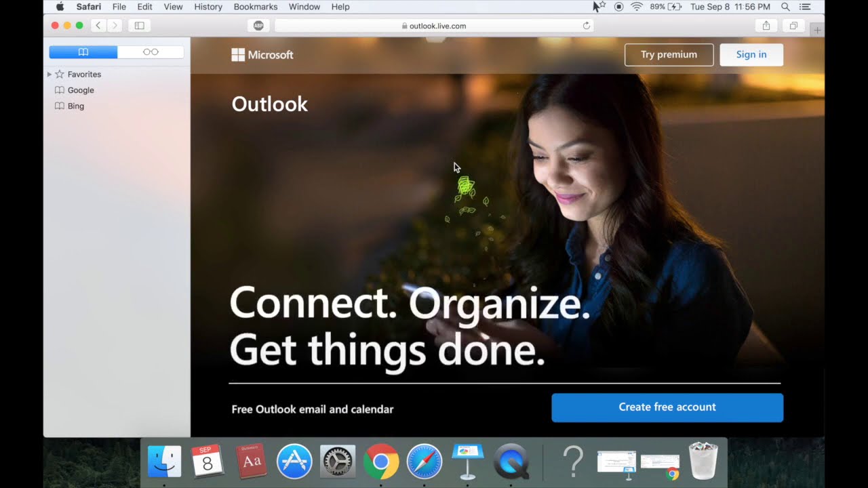This screenshot has height=488, width=868.
Task: Open Notification Center list icon
Action: click(x=805, y=7)
